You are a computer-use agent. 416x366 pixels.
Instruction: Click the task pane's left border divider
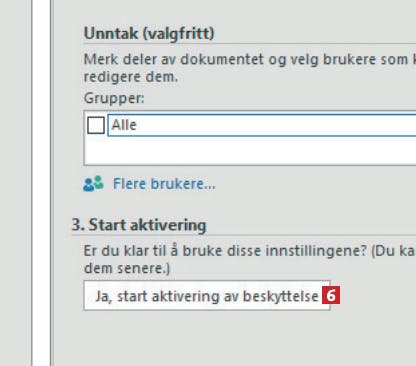pyautogui.click(x=52, y=183)
